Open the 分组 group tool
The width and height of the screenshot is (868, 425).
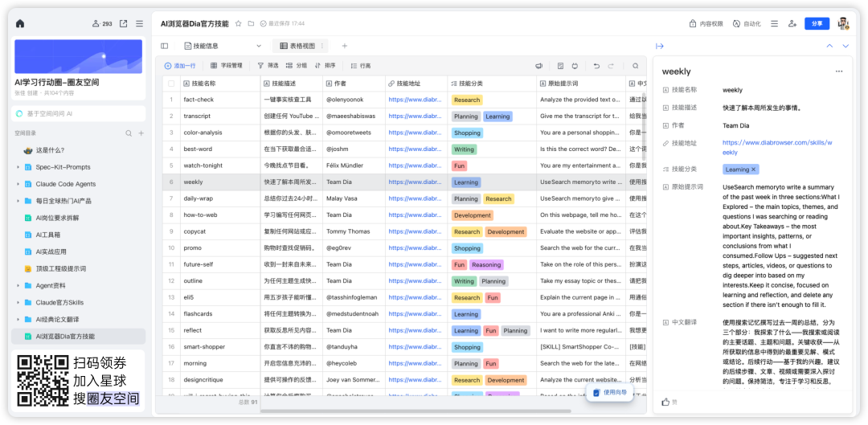click(x=296, y=66)
